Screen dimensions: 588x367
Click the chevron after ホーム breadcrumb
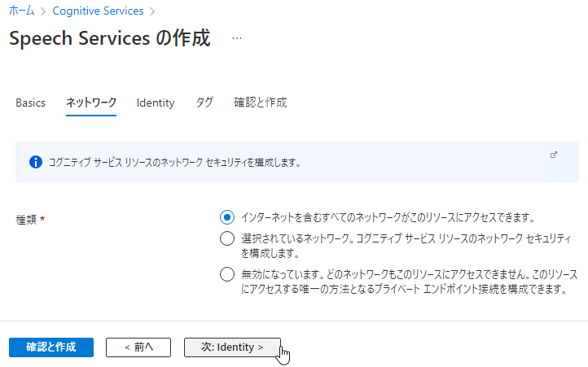pyautogui.click(x=42, y=11)
